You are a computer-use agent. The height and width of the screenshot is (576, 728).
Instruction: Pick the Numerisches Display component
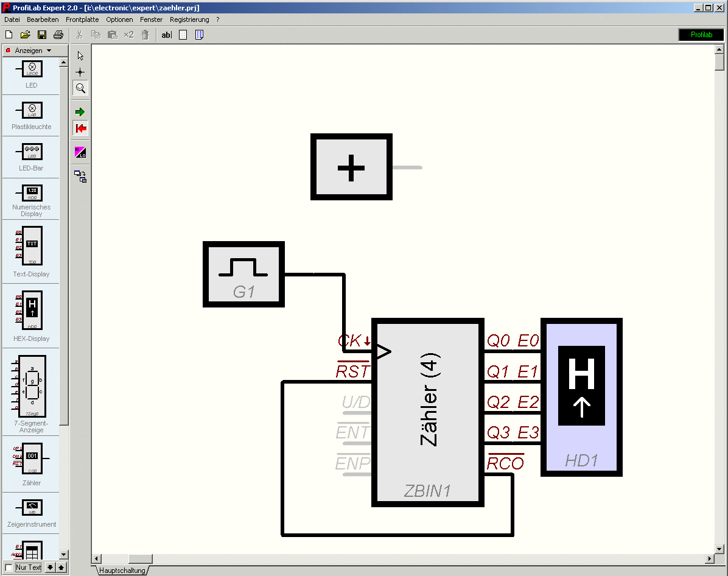(31, 200)
